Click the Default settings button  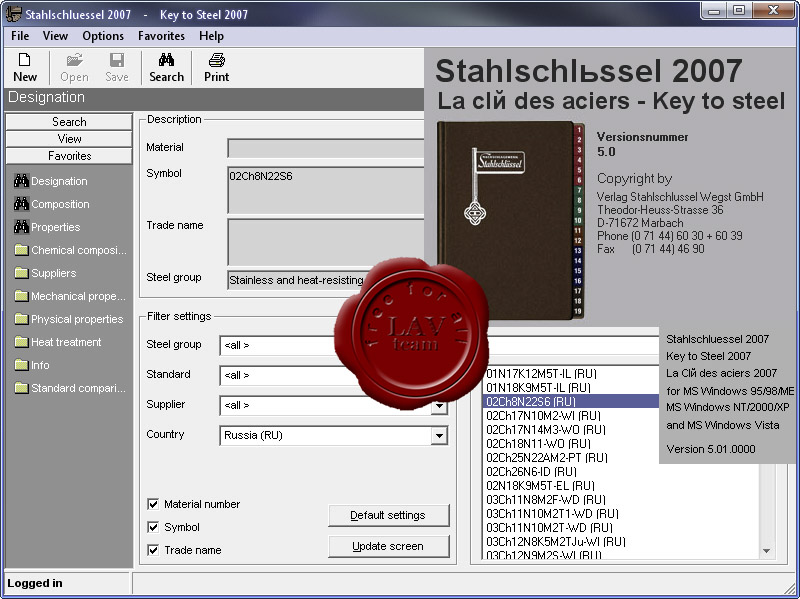pyautogui.click(x=388, y=515)
